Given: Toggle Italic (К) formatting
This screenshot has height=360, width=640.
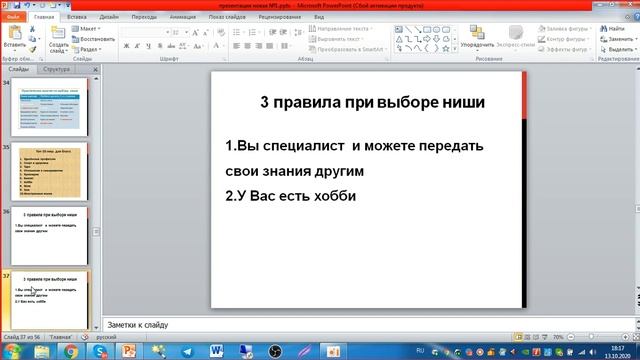Looking at the screenshot, I should (x=138, y=46).
